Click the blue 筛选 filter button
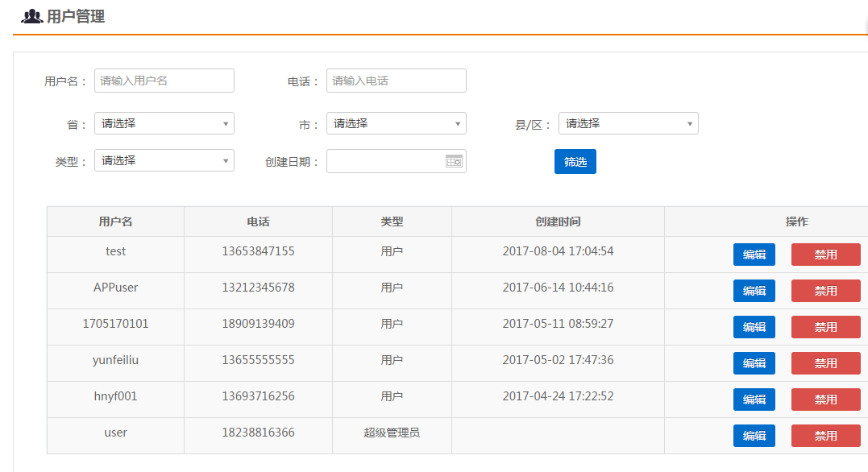This screenshot has width=868, height=472. coord(575,161)
